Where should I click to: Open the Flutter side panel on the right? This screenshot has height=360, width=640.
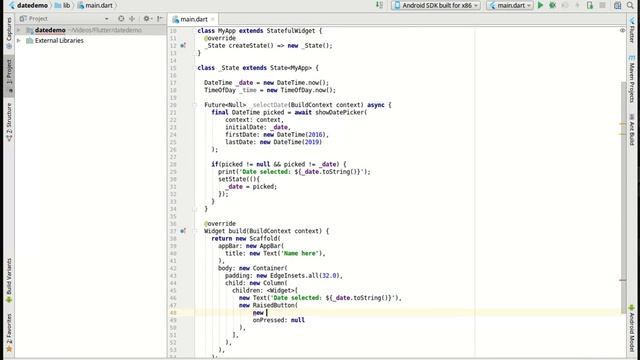(632, 30)
